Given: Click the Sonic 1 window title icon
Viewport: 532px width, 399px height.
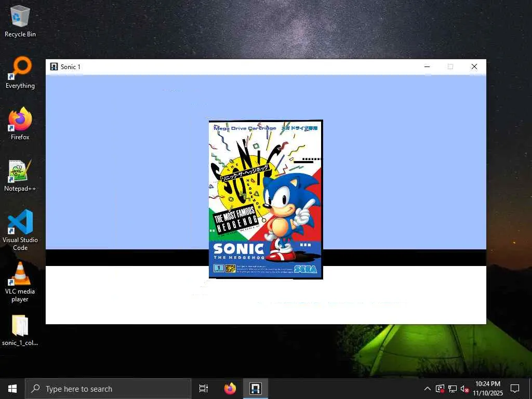Looking at the screenshot, I should click(54, 66).
